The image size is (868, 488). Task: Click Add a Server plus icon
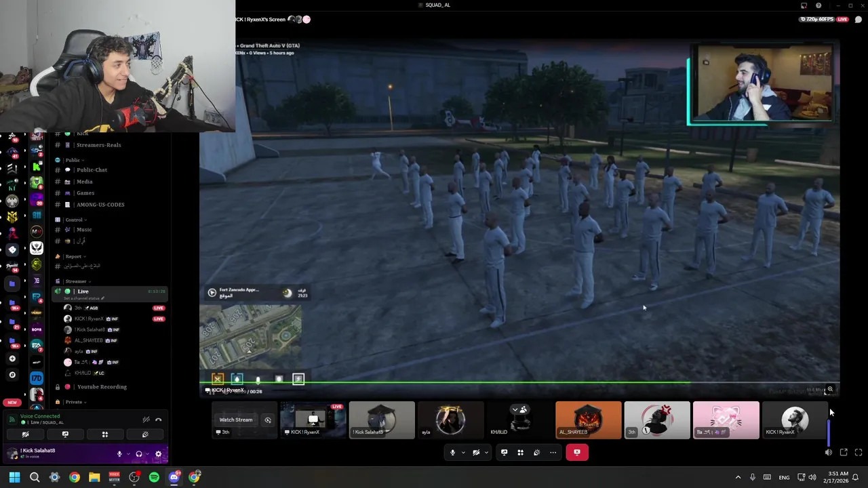click(x=12, y=359)
